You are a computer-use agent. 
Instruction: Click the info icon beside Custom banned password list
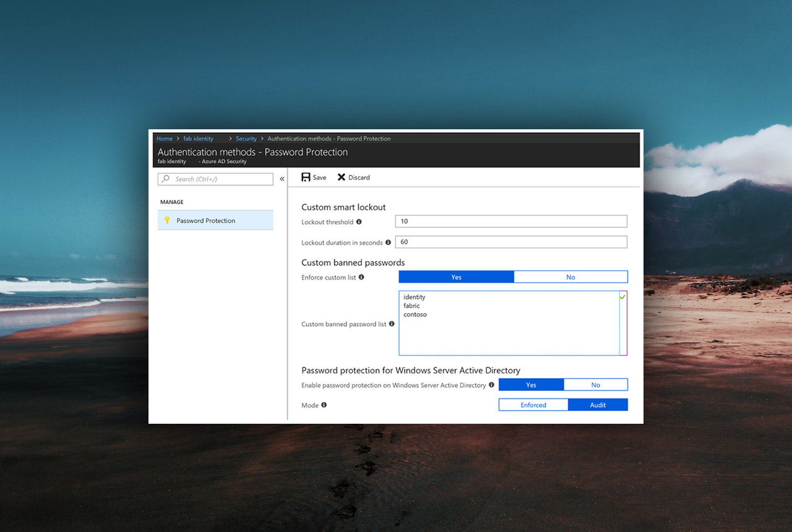tap(392, 324)
